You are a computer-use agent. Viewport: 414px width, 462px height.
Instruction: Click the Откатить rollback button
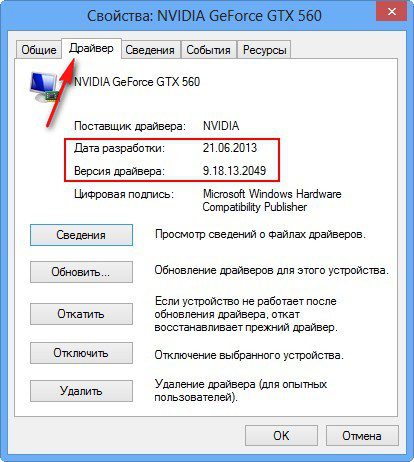point(81,314)
